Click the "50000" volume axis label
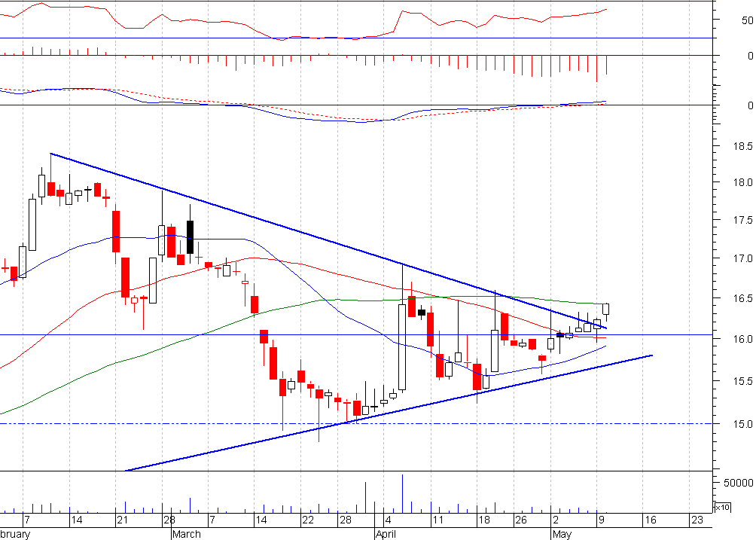The width and height of the screenshot is (756, 540). 738,483
